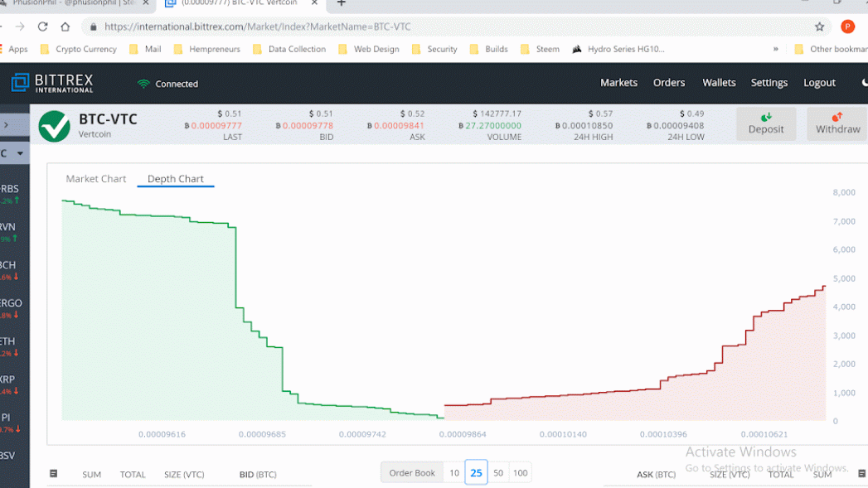Open the Builds bookmark folder

[489, 49]
